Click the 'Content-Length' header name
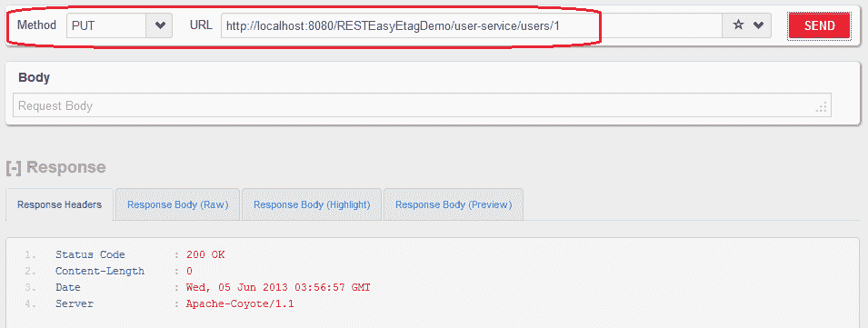 point(100,271)
